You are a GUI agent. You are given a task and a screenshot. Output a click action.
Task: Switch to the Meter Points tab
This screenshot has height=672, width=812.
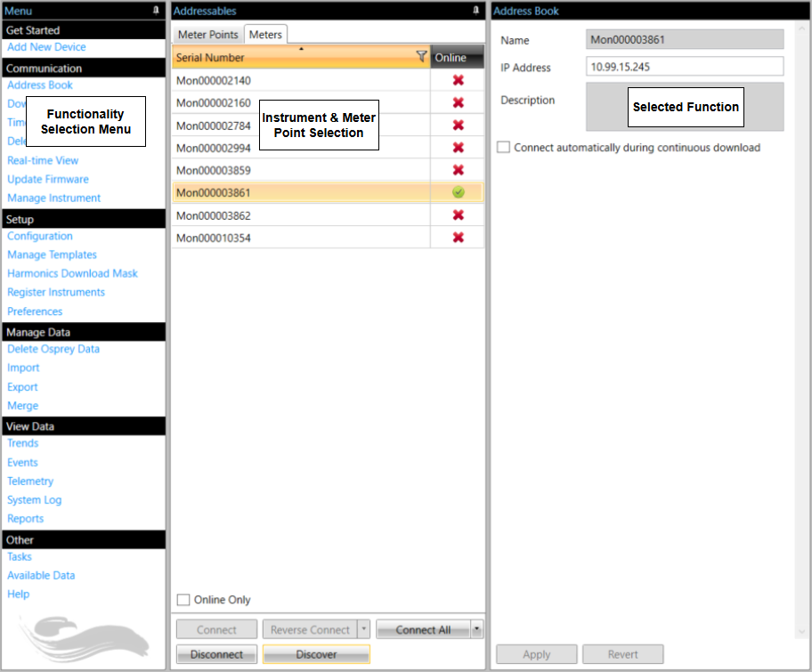[208, 35]
